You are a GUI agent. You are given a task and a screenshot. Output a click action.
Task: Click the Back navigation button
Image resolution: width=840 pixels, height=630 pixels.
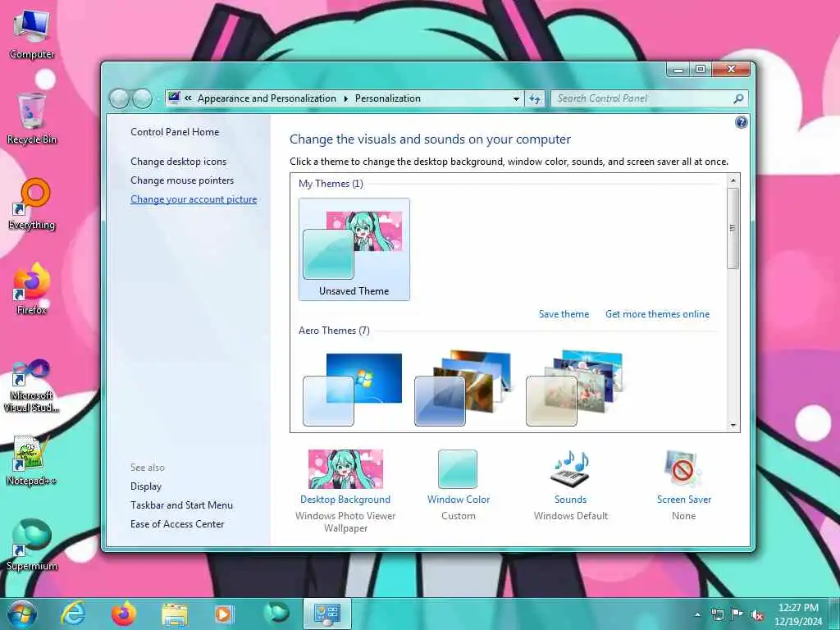[x=120, y=98]
